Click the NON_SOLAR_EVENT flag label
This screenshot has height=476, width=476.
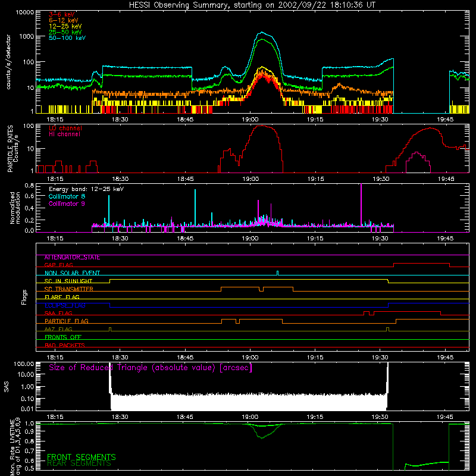click(72, 273)
